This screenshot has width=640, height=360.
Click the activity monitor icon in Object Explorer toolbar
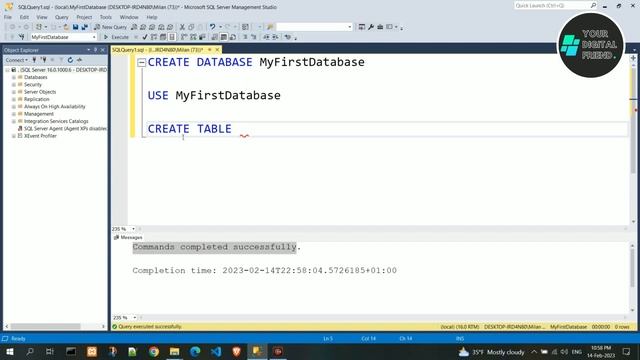79,60
